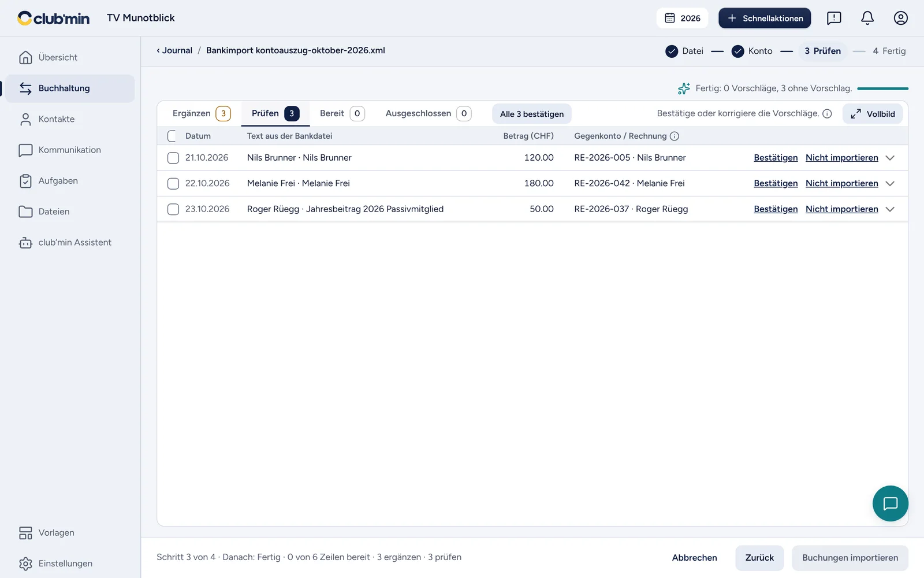924x578 pixels.
Task: Click 'Alle 3 bestätigen' button
Action: pos(532,114)
